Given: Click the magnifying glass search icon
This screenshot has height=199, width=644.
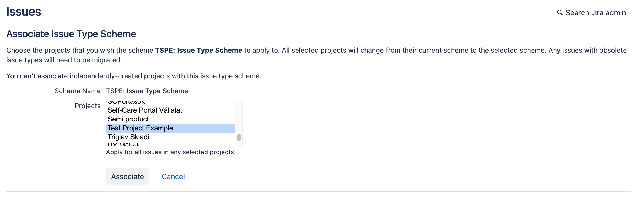Looking at the screenshot, I should (560, 13).
